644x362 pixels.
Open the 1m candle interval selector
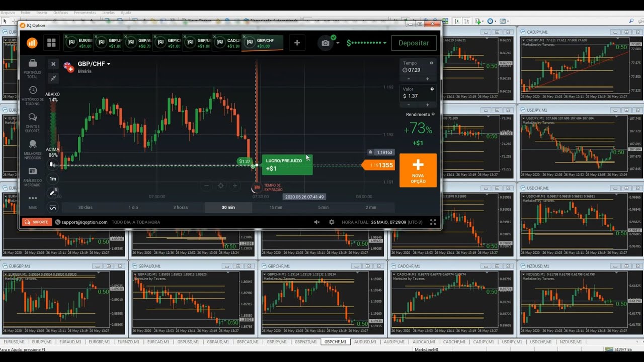pos(53,178)
